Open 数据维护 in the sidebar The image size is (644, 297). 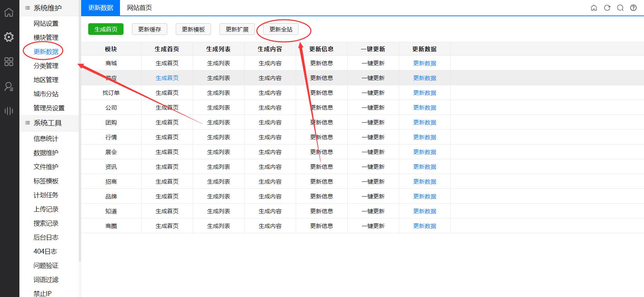tap(46, 153)
